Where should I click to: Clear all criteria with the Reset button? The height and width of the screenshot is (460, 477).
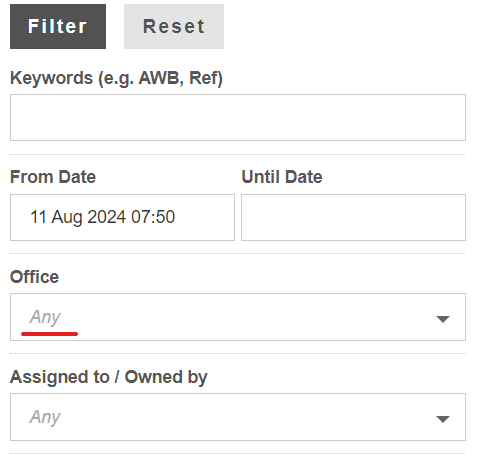pos(174,27)
